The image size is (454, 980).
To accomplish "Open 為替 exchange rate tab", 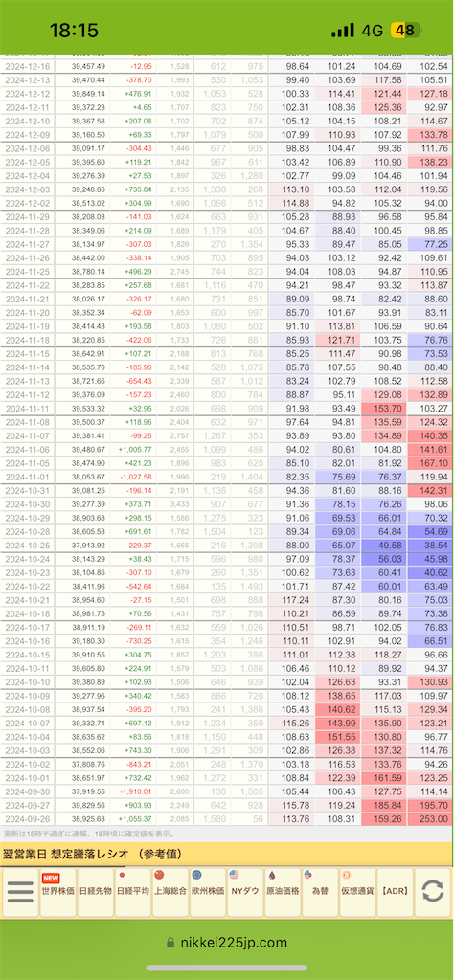I will click(x=320, y=892).
